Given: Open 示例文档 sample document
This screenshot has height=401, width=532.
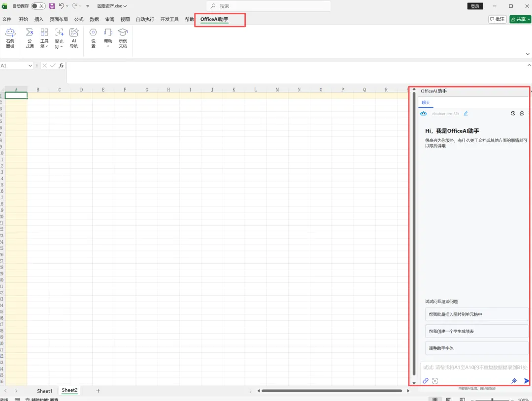Looking at the screenshot, I should pyautogui.click(x=123, y=38).
